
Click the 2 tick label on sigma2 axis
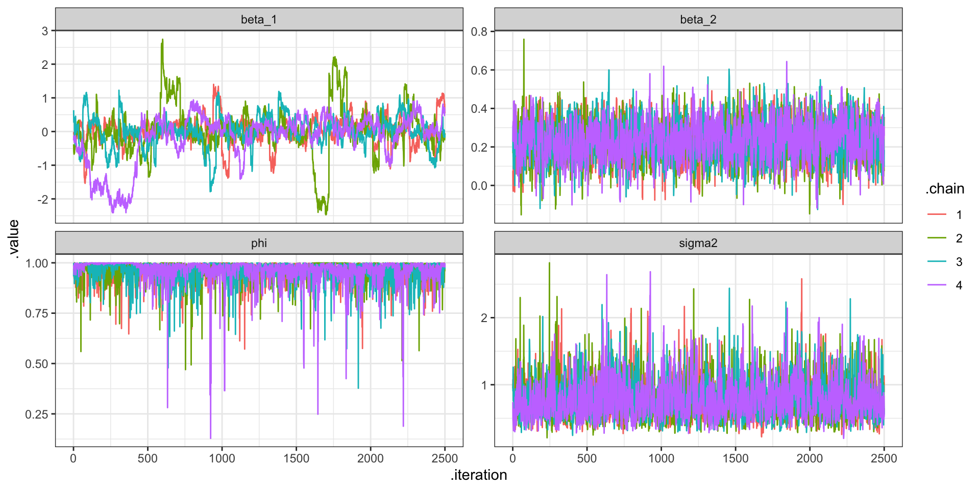[484, 318]
